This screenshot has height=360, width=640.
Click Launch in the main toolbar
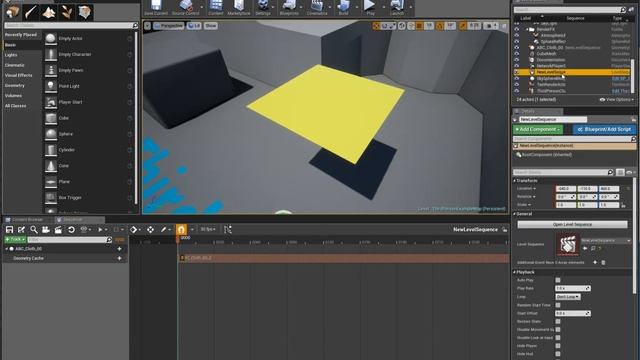coord(397,8)
